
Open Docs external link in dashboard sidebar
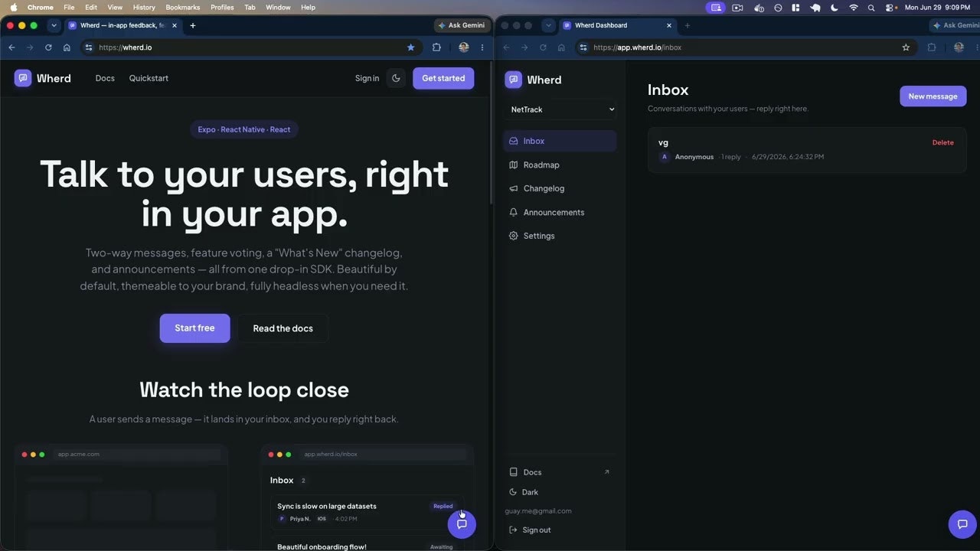[560, 472]
